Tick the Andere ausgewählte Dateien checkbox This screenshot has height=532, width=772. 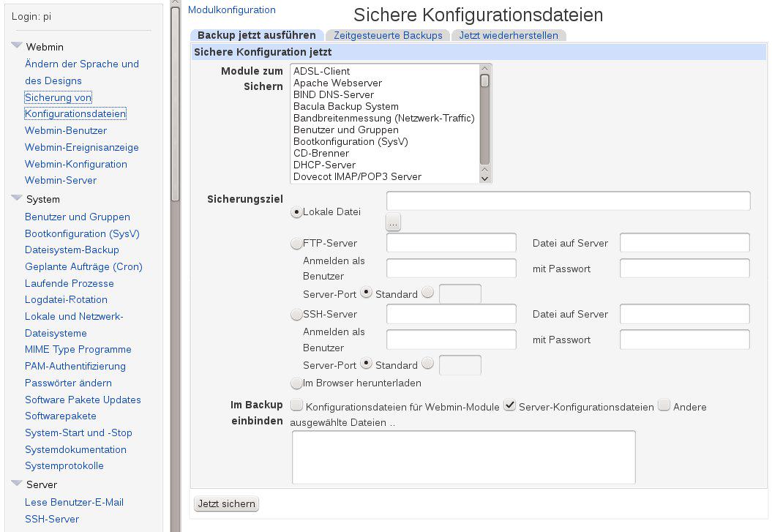pos(664,405)
